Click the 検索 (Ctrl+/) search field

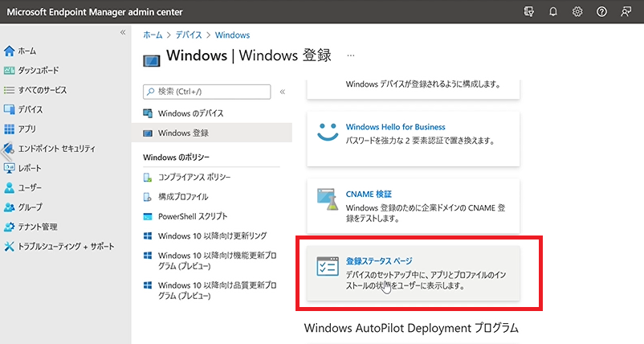pyautogui.click(x=206, y=92)
